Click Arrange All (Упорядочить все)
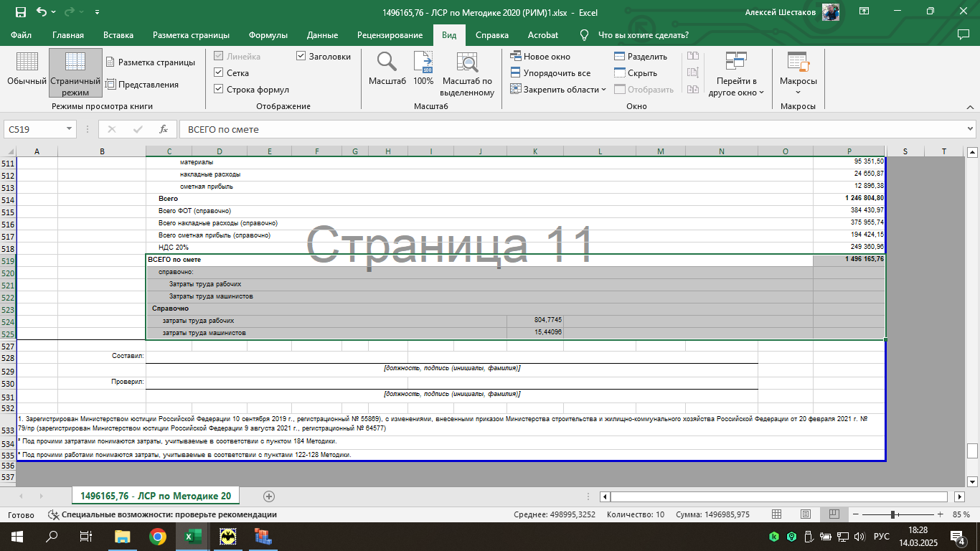Image resolution: width=980 pixels, height=551 pixels. point(550,72)
